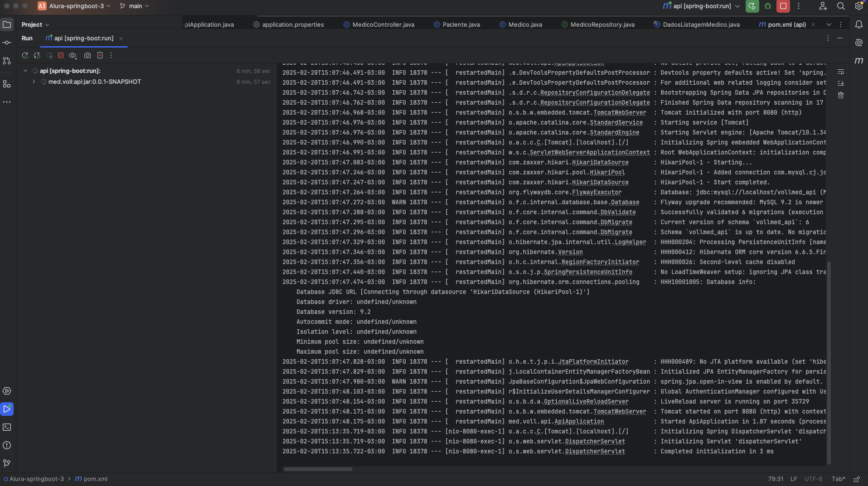Open the main branch dropdown
The height and width of the screenshot is (486, 868).
pos(135,6)
